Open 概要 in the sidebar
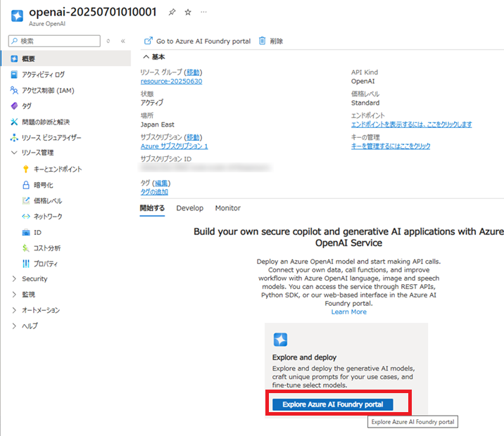504x436 pixels. pyautogui.click(x=65, y=59)
